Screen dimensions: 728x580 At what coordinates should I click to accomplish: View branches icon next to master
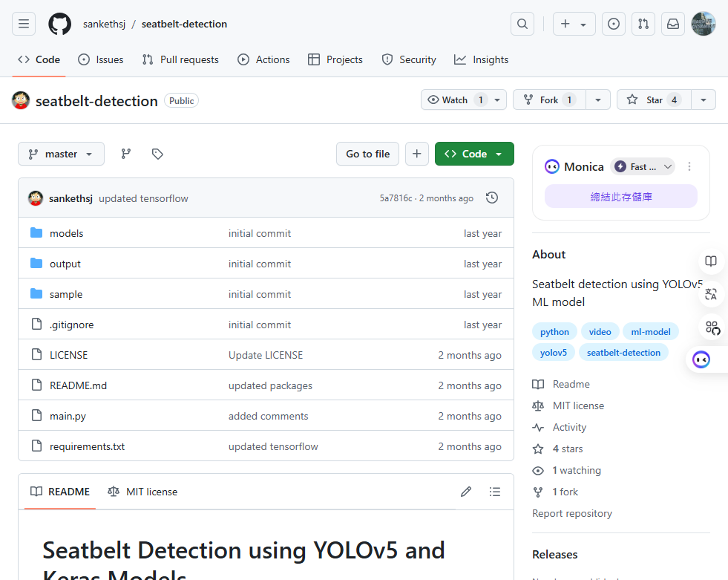[126, 154]
